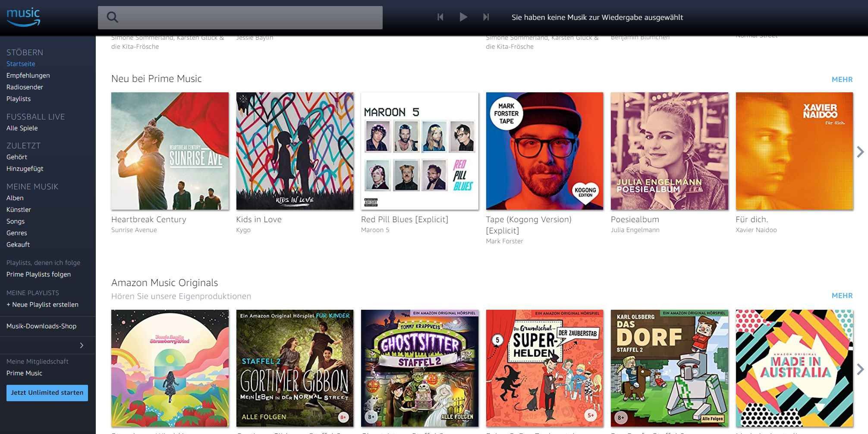
Task: Click Sunrise Avenue artist name
Action: coord(134,230)
